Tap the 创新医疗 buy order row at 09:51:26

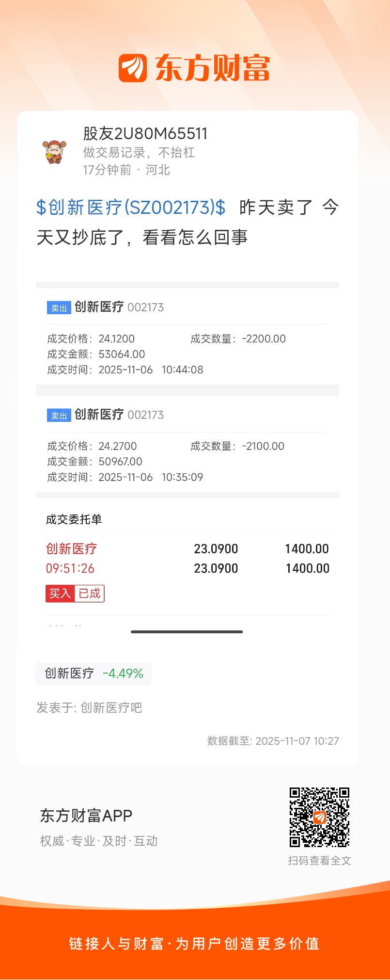coord(187,559)
